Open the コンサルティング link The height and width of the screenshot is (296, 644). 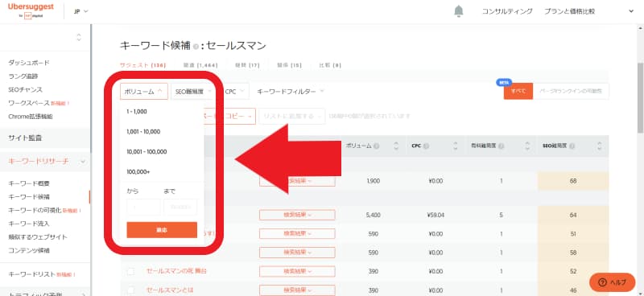pyautogui.click(x=507, y=11)
